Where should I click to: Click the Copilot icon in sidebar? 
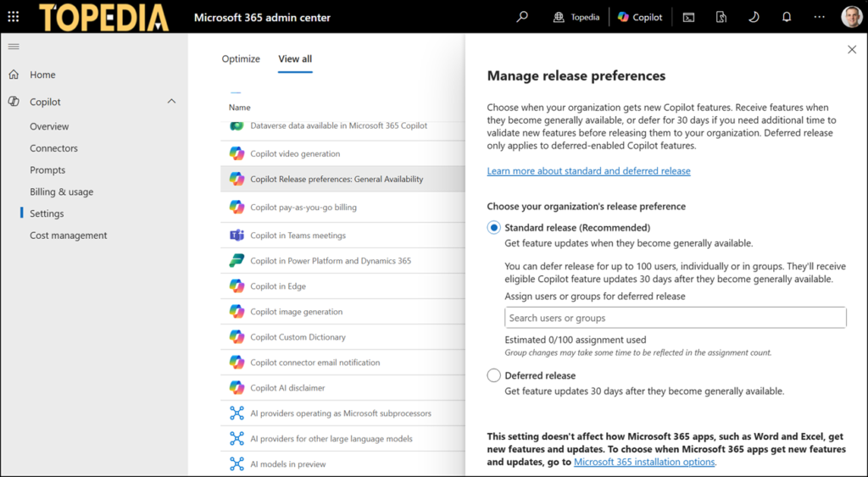coord(14,102)
